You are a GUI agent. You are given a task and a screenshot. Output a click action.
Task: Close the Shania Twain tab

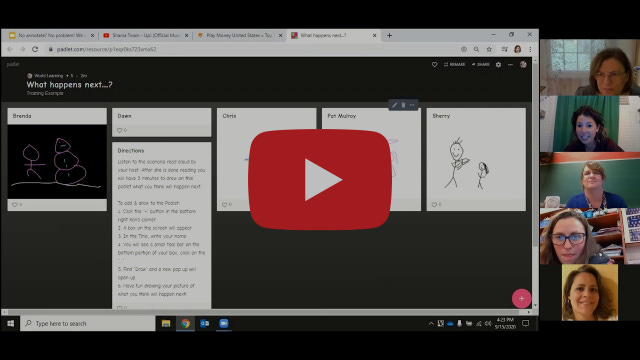coord(187,36)
